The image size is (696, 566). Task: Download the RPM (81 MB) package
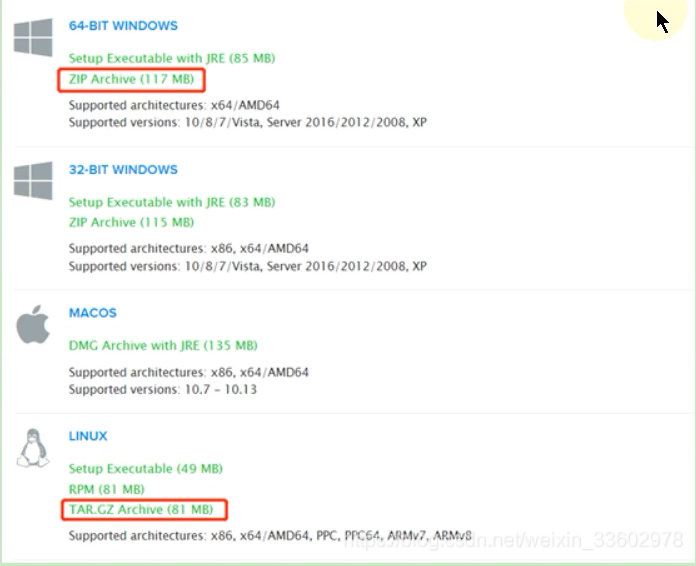tap(107, 489)
